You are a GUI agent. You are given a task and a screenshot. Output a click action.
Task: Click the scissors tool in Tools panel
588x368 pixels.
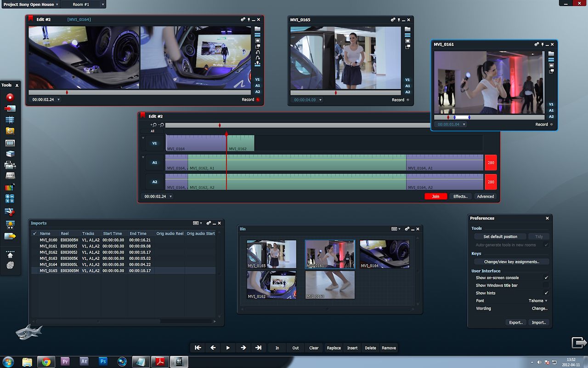click(x=10, y=212)
